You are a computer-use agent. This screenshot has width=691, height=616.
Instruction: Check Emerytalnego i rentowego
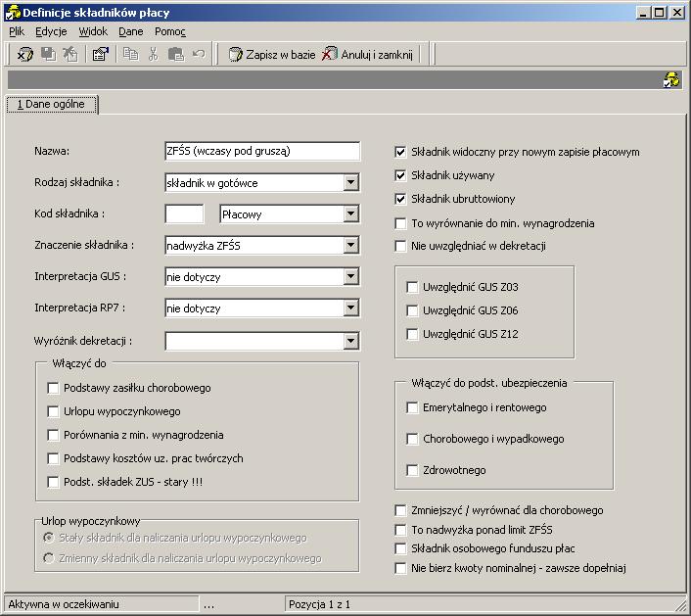click(412, 407)
